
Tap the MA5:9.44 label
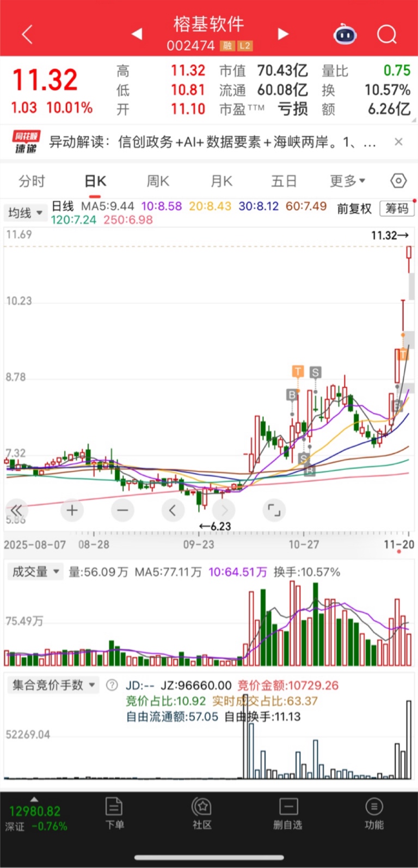(107, 206)
